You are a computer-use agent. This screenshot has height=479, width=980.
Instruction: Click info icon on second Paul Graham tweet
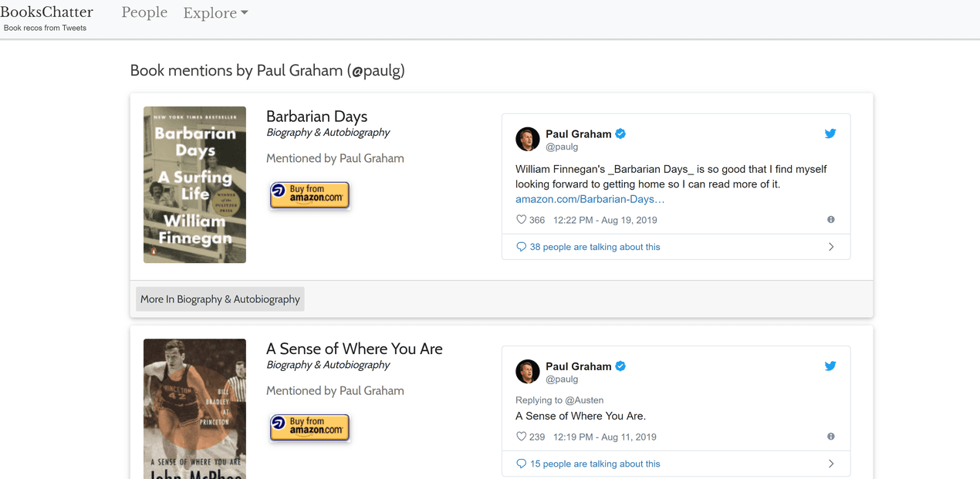(x=831, y=437)
